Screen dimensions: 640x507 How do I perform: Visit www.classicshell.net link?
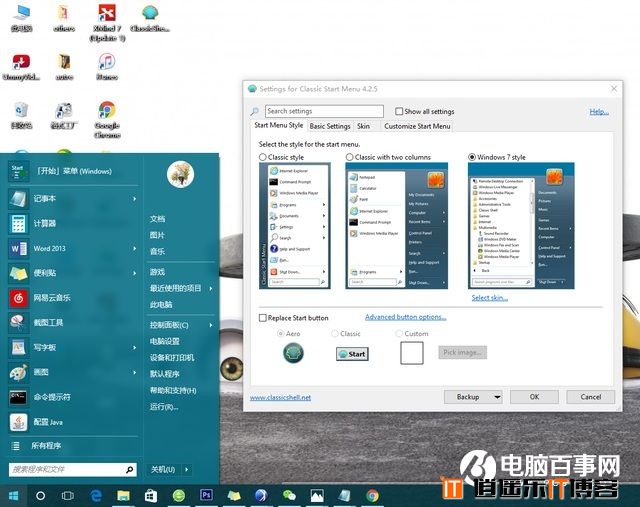[280, 398]
